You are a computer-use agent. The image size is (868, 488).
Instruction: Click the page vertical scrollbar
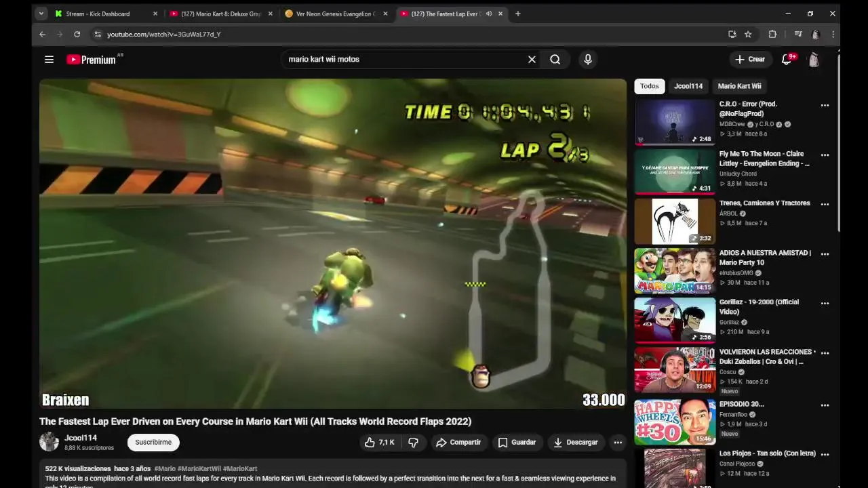[838, 142]
